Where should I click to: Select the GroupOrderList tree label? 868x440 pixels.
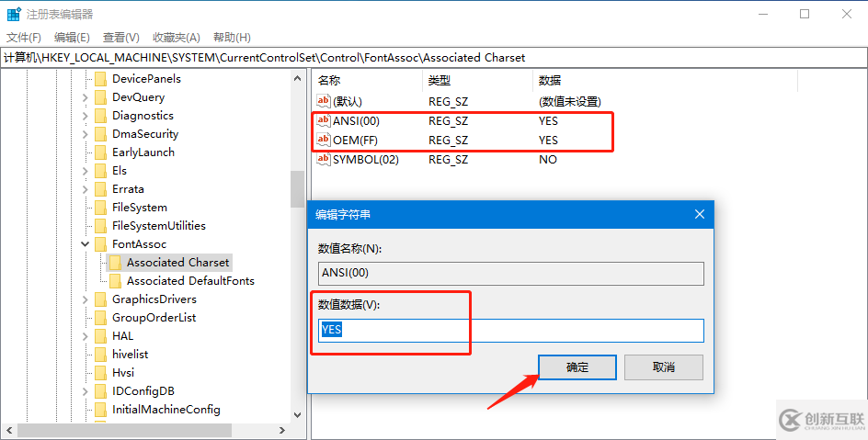154,318
